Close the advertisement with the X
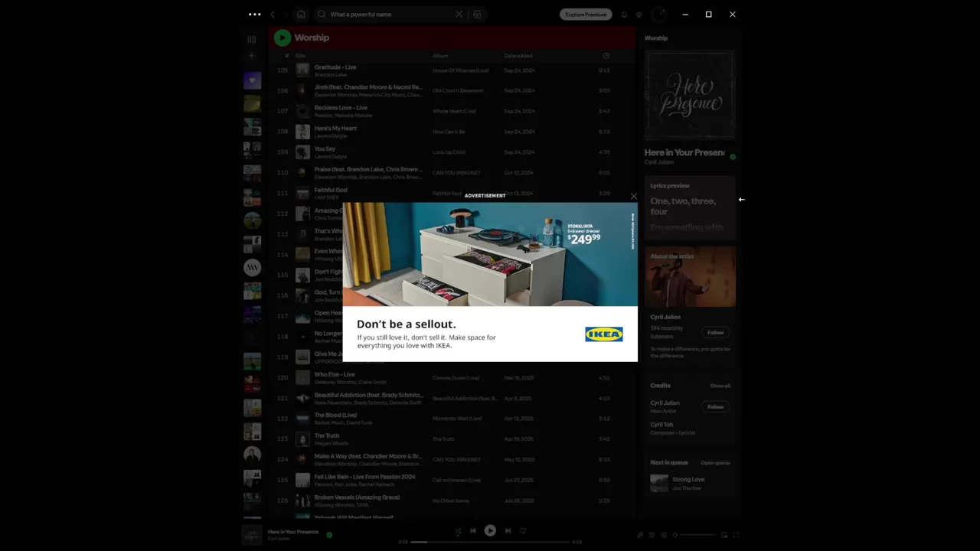Viewport: 980px width, 551px height. (x=634, y=197)
